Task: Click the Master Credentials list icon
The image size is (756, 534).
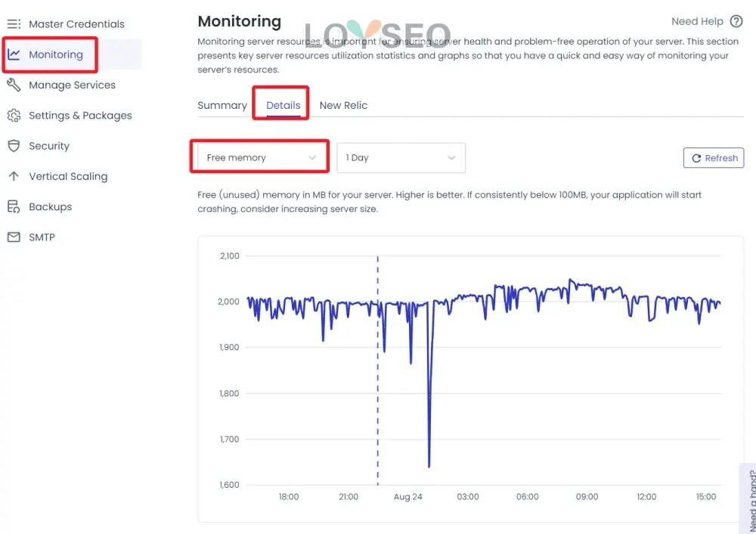Action: point(14,23)
